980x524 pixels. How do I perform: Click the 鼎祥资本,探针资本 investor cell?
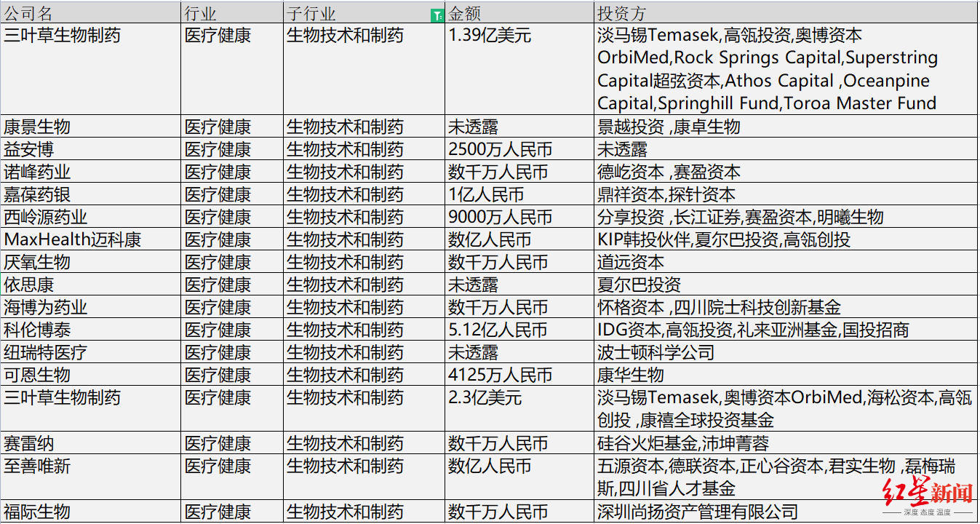[x=786, y=194]
